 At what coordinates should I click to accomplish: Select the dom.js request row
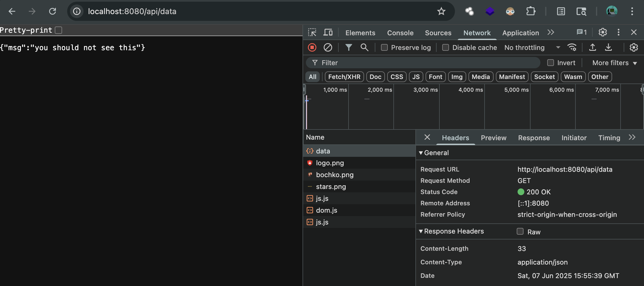click(359, 210)
